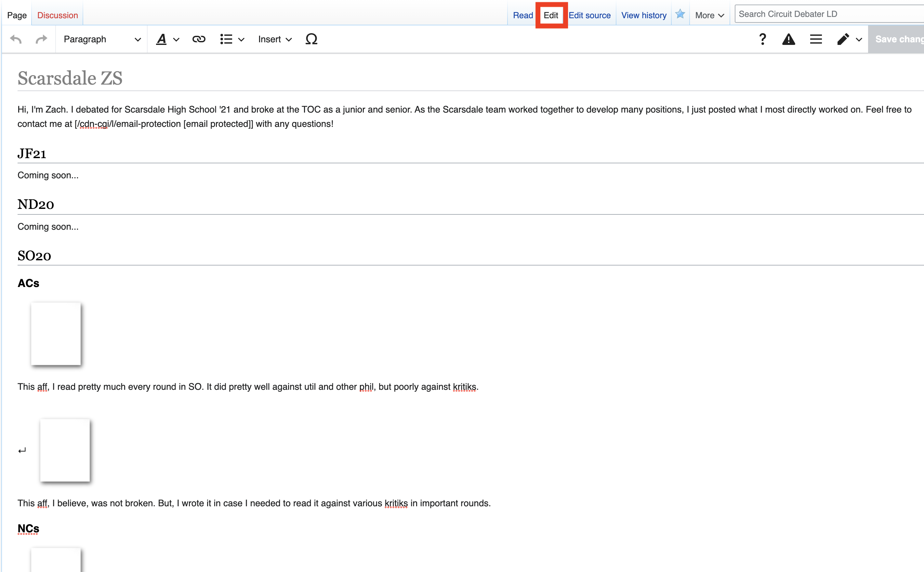Image resolution: width=924 pixels, height=572 pixels.
Task: Expand the Insert dropdown menu
Action: tap(275, 39)
